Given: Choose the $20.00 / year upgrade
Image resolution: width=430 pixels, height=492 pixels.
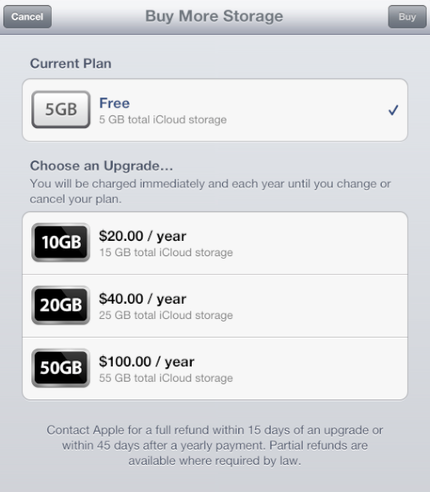Looking at the screenshot, I should [x=215, y=243].
